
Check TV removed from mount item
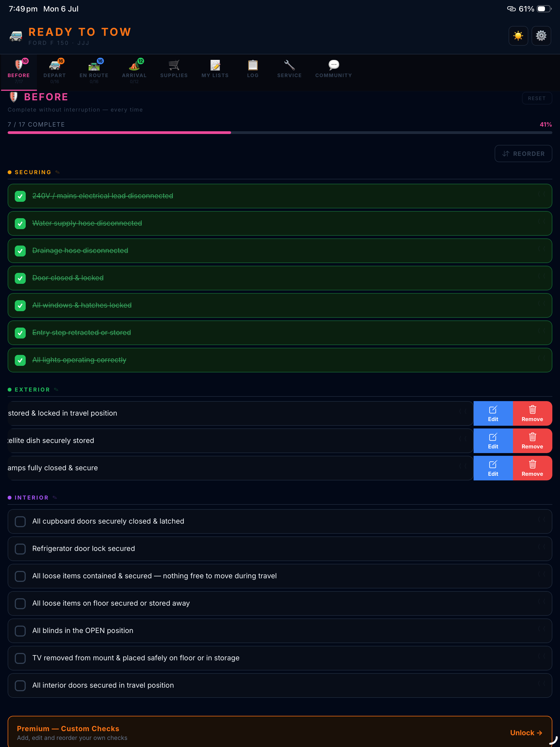[20, 658]
